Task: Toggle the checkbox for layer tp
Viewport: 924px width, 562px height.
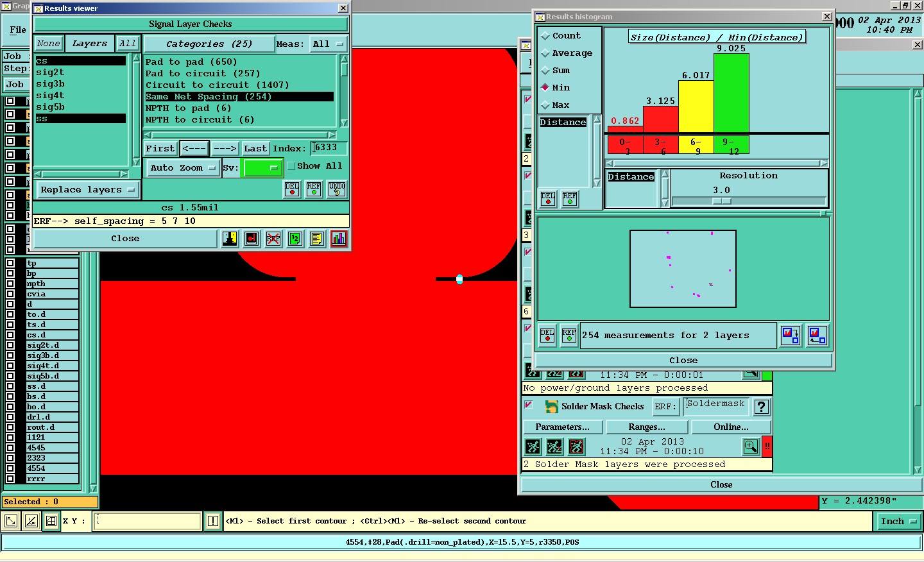Action: click(10, 263)
